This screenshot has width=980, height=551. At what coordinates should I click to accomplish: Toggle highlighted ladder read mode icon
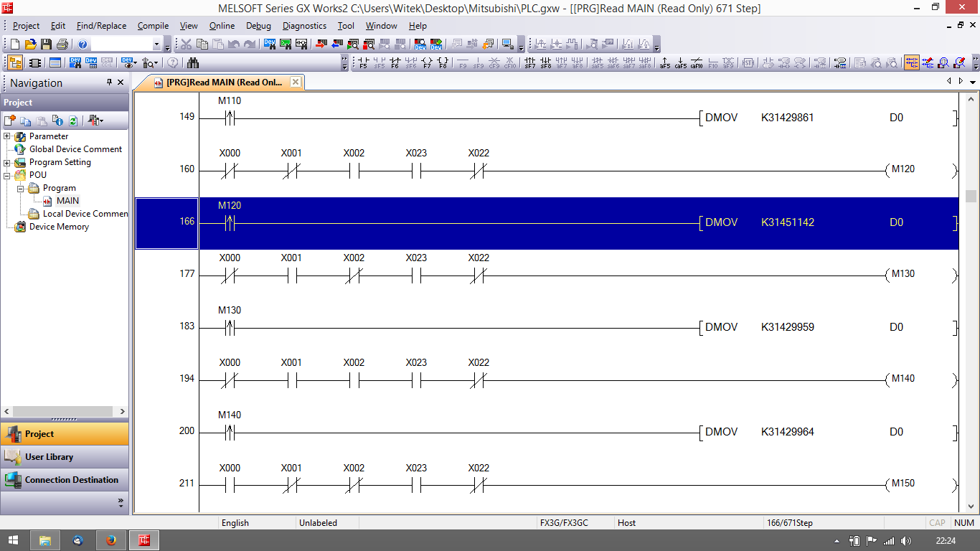[912, 62]
